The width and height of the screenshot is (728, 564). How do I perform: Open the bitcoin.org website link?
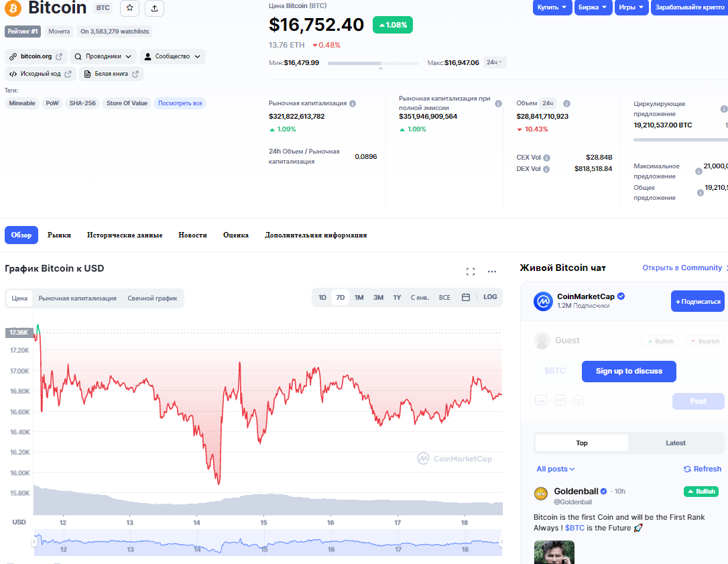pos(36,56)
